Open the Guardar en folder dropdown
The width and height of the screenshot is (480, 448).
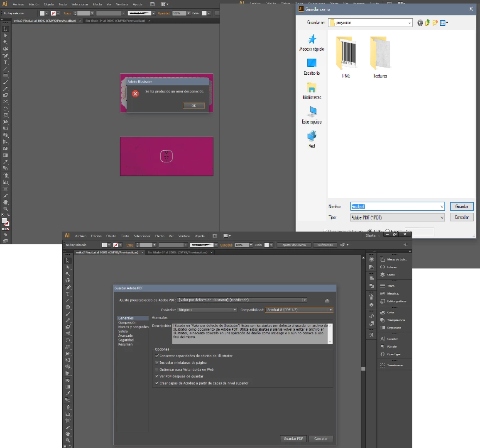370,23
